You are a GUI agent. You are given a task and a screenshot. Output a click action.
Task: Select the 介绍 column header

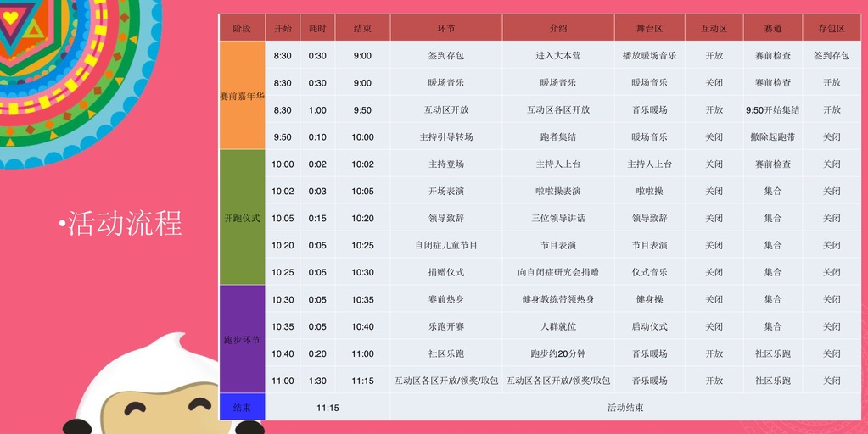558,28
